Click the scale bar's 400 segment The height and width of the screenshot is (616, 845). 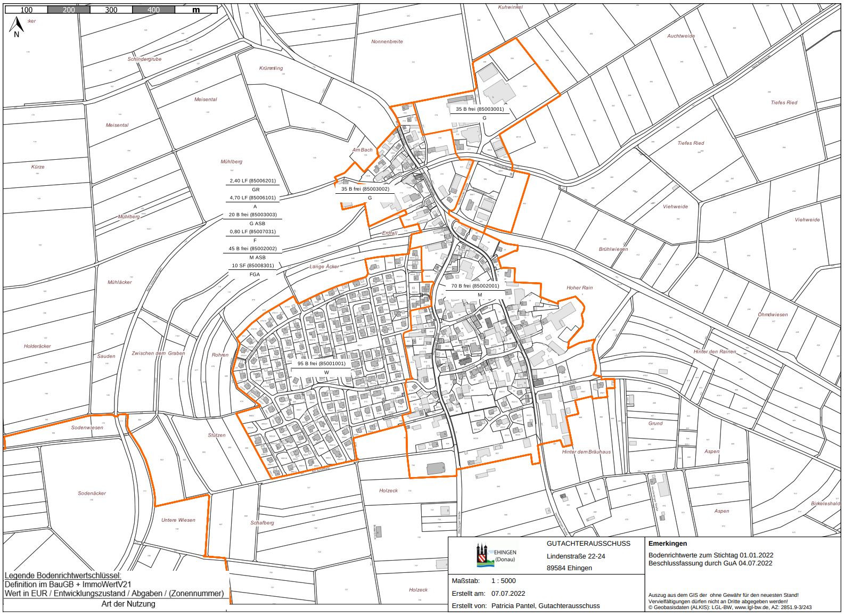click(153, 10)
